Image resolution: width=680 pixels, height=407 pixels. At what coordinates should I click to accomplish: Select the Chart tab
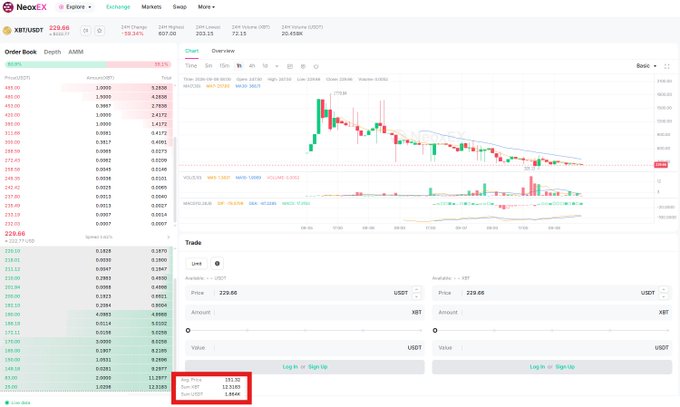tap(192, 51)
